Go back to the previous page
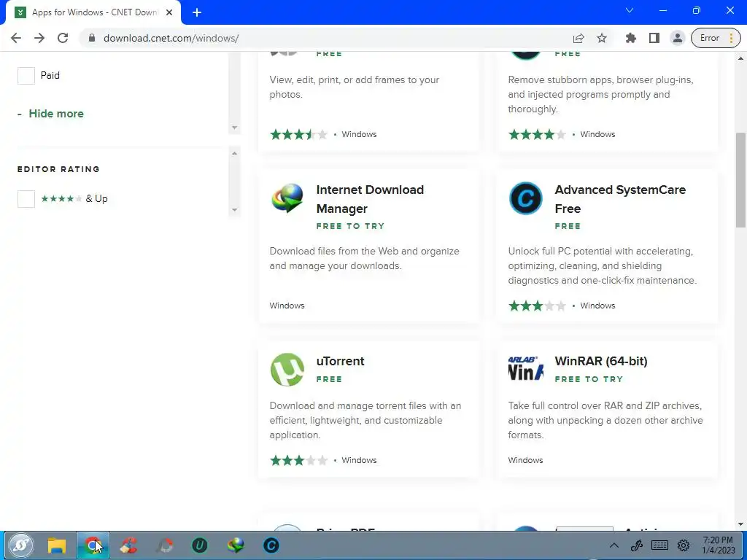The width and height of the screenshot is (747, 560). click(16, 38)
